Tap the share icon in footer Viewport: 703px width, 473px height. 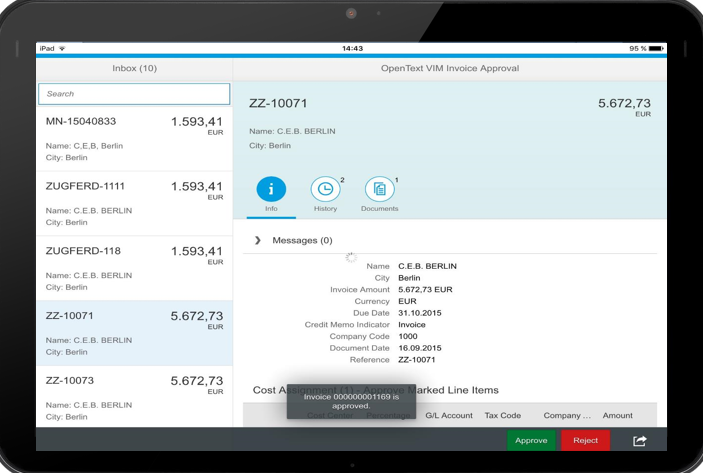point(640,440)
